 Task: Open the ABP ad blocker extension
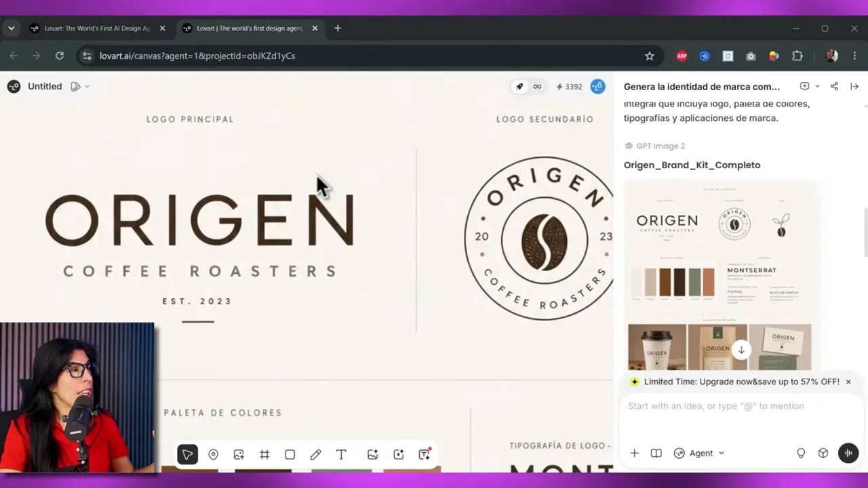682,56
